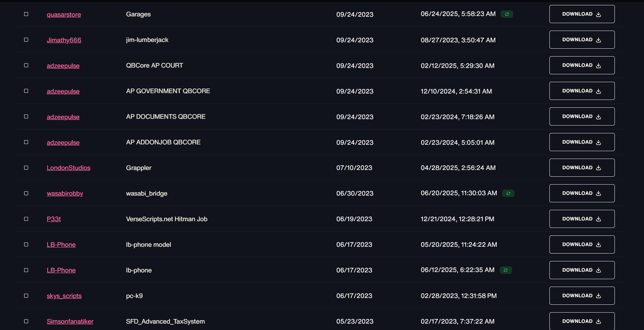
Task: Click the asset name 'wasabi_bridge'
Action: pos(147,193)
